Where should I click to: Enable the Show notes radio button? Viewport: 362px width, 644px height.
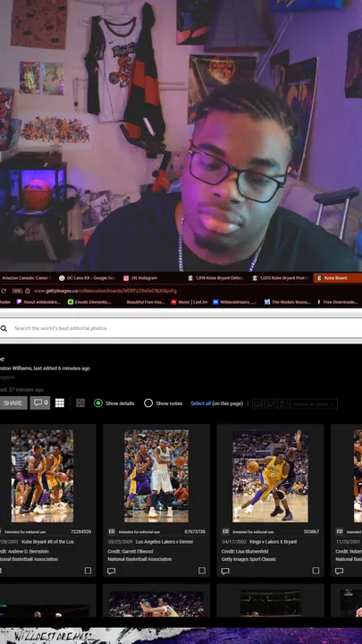(x=148, y=402)
